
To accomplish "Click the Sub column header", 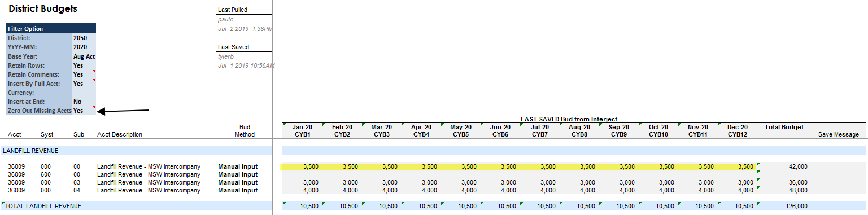I will [x=78, y=134].
